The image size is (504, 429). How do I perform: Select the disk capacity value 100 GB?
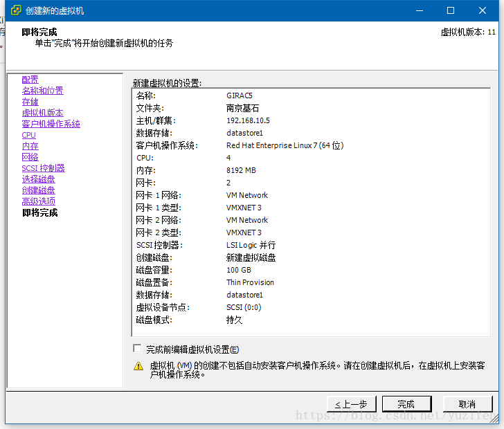(239, 270)
